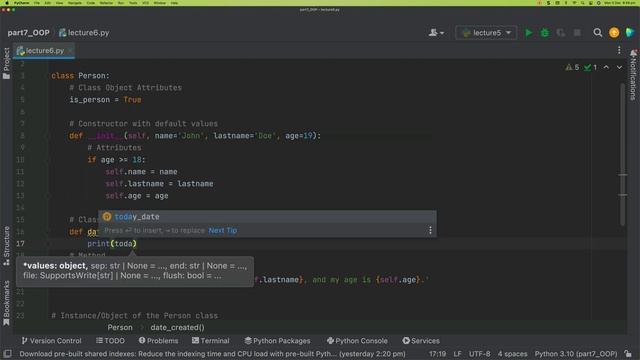Toggle read-only lock icon in status bar
Viewport: 640px width, 360px height.
628,354
